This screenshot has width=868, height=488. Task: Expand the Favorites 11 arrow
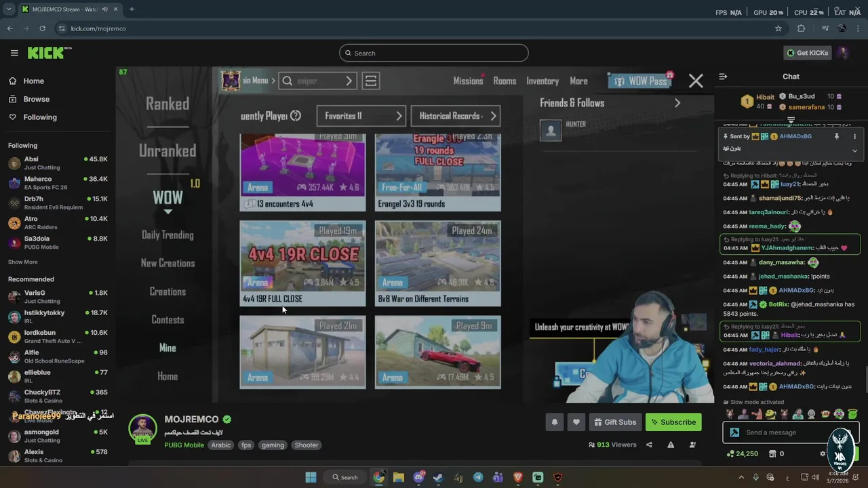coord(399,116)
